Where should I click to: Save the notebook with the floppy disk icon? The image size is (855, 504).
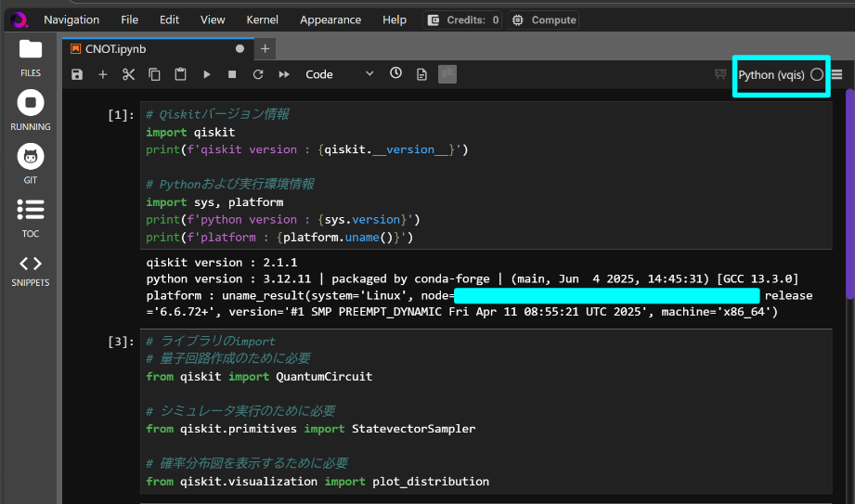pyautogui.click(x=77, y=74)
